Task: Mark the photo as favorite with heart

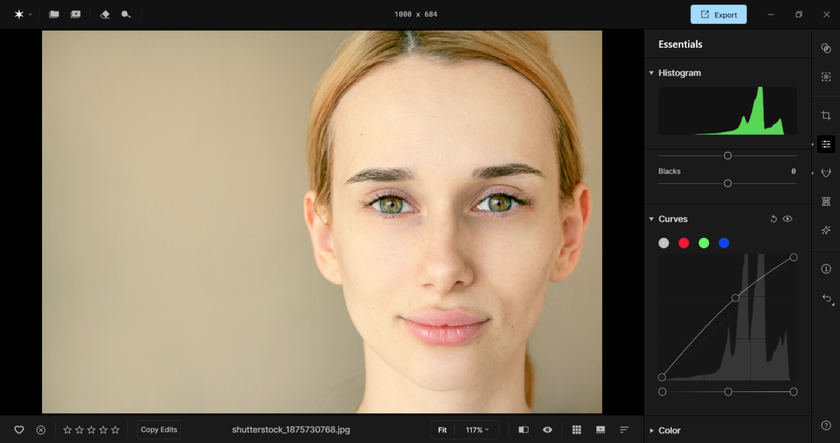Action: coord(19,430)
